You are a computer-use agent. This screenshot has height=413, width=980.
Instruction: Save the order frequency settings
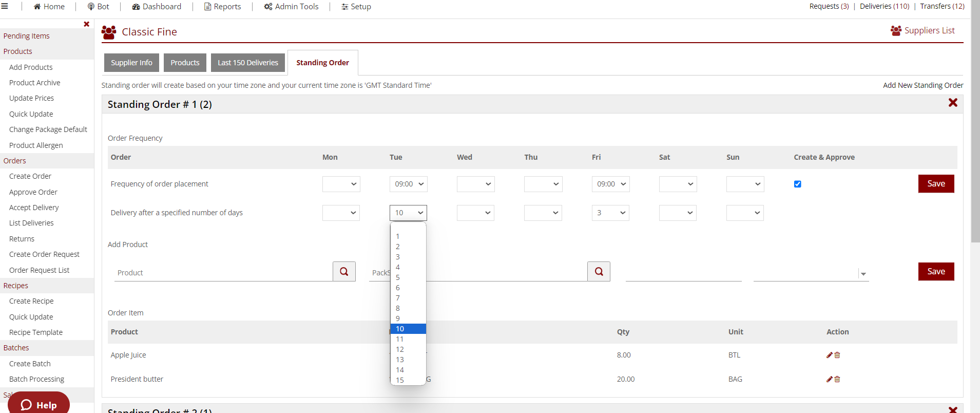[x=936, y=184]
